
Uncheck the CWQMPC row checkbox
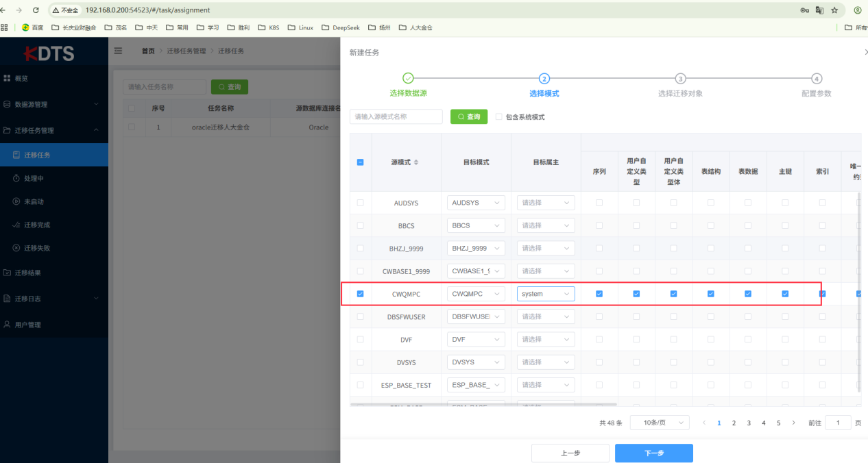tap(361, 294)
